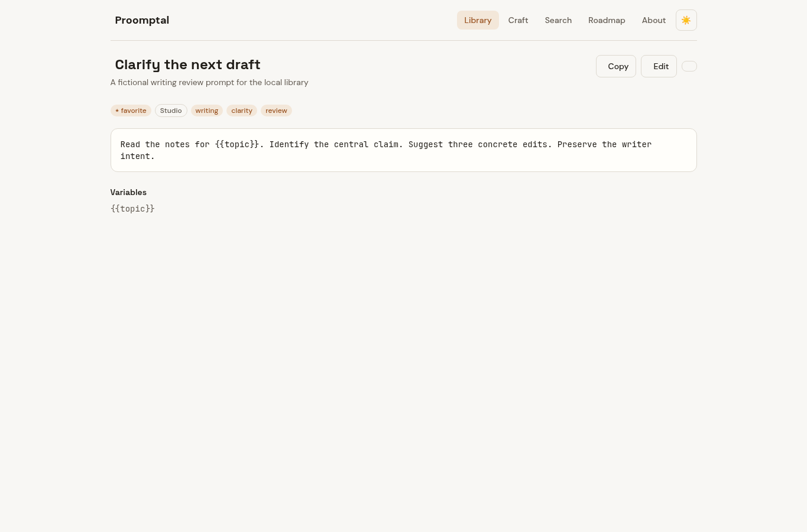Toggle the favorite star tag
807x532 pixels.
[x=131, y=111]
